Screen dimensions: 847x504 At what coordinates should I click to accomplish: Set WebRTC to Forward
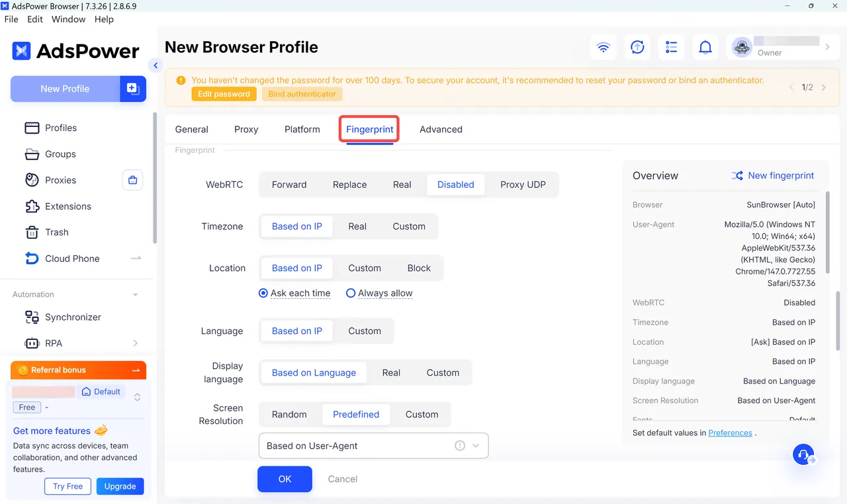click(x=289, y=185)
